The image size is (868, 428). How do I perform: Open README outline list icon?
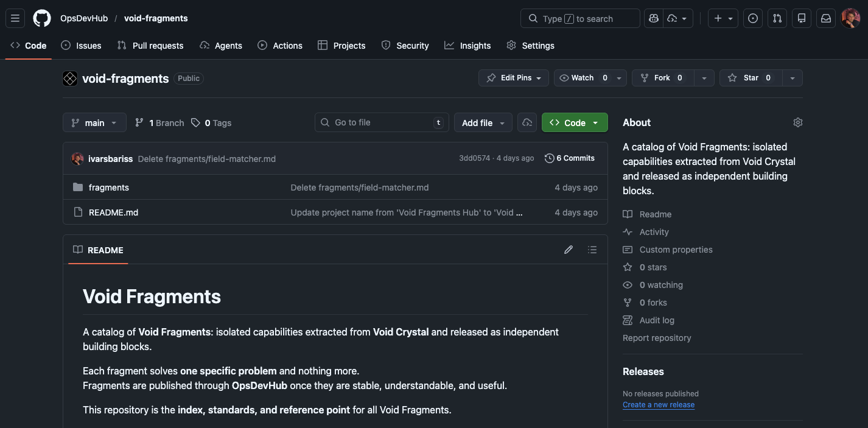tap(592, 250)
